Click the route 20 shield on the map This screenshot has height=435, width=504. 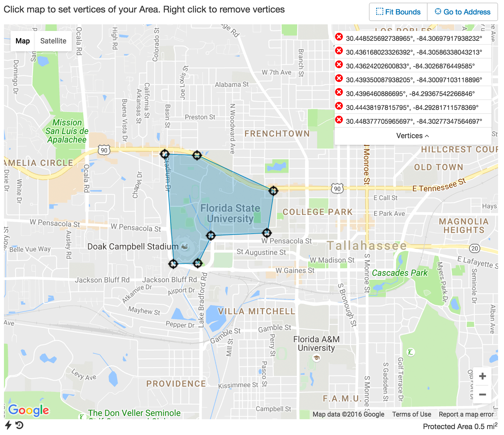click(475, 248)
